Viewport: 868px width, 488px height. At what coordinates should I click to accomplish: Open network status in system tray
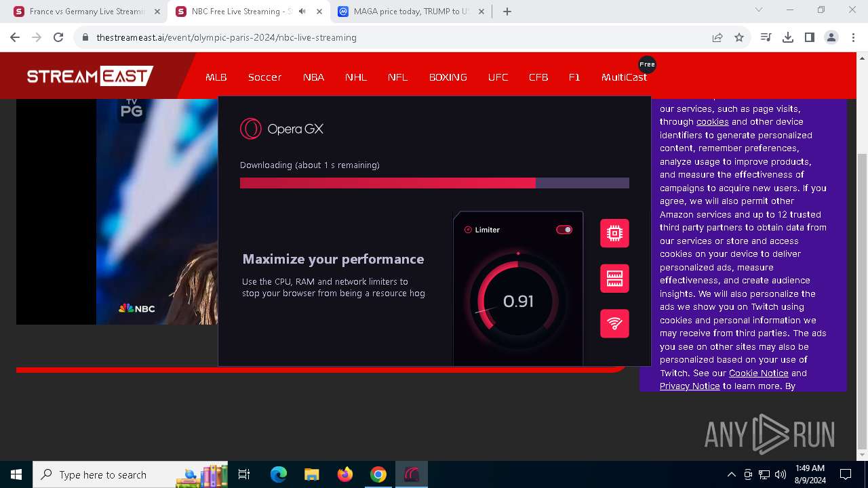coord(764,474)
